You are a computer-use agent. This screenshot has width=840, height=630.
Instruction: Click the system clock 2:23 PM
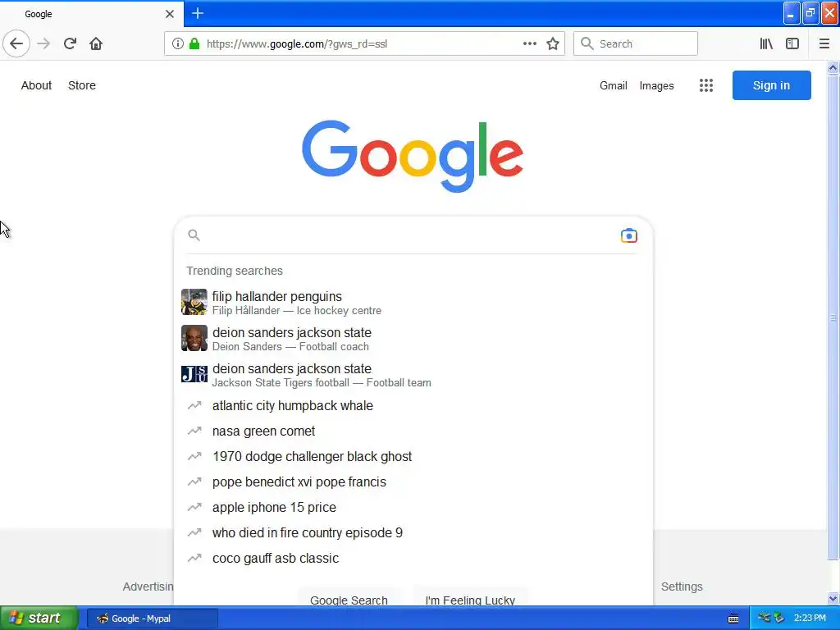(x=810, y=618)
